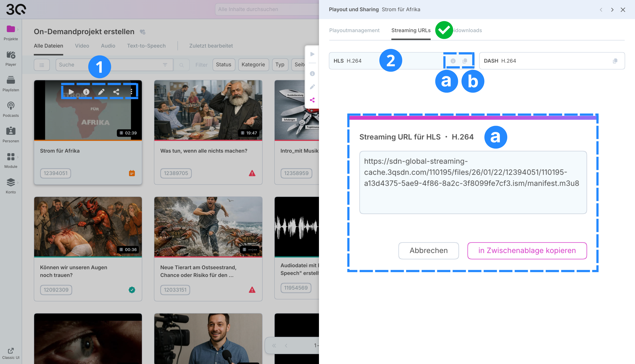Click HLS H.264 info icon
This screenshot has width=635, height=364.
[453, 61]
